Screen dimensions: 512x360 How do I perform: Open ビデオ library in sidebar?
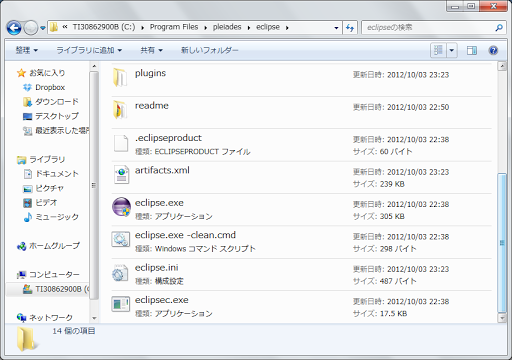pyautogui.click(x=40, y=203)
